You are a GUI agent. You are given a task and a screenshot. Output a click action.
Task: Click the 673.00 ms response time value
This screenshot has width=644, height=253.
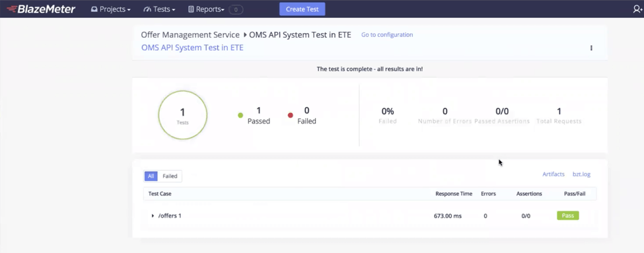pyautogui.click(x=448, y=215)
